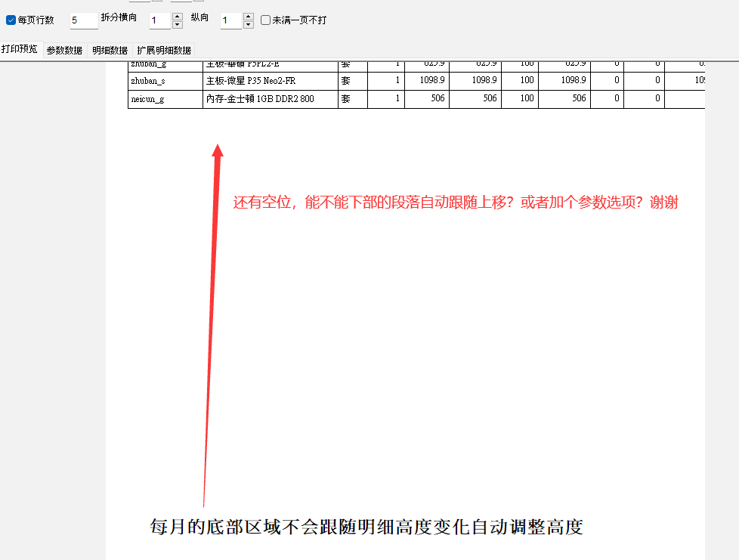Click the 主板-微星 P35 Neo2-FR cell
This screenshot has width=739, height=560.
tap(270, 80)
